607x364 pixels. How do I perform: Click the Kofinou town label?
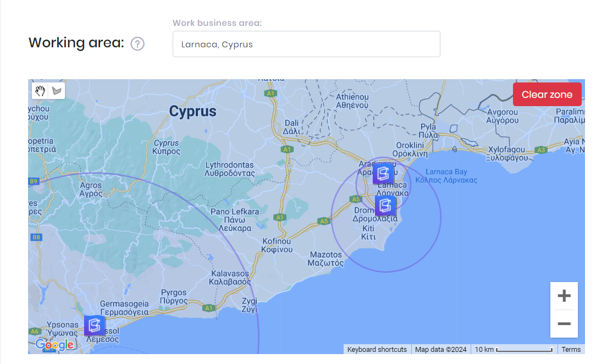point(278,245)
